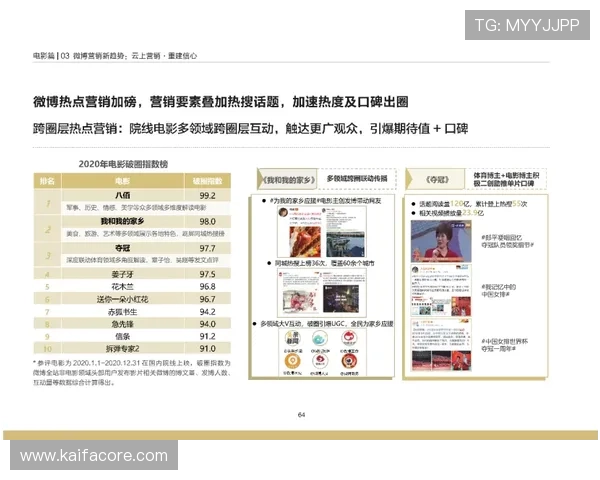Click the 破圈指数 column header
Screen dimensions: 600x480
[x=207, y=181]
